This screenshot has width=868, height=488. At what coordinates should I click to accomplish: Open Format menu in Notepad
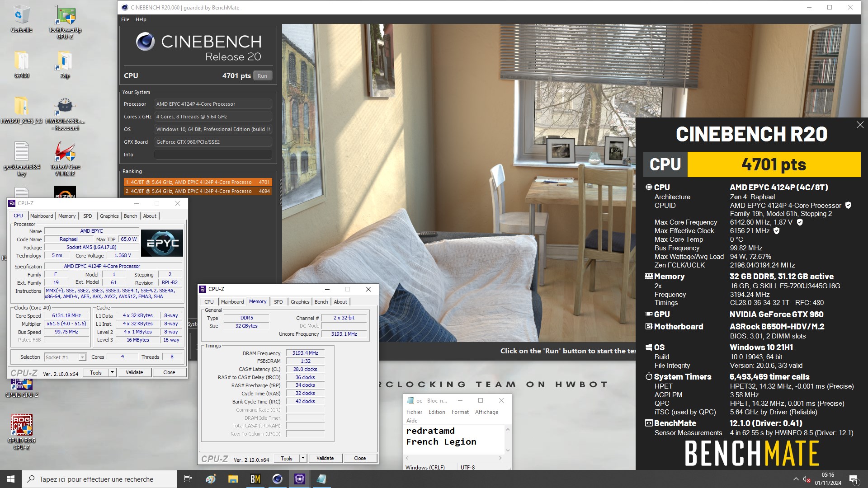coord(460,412)
